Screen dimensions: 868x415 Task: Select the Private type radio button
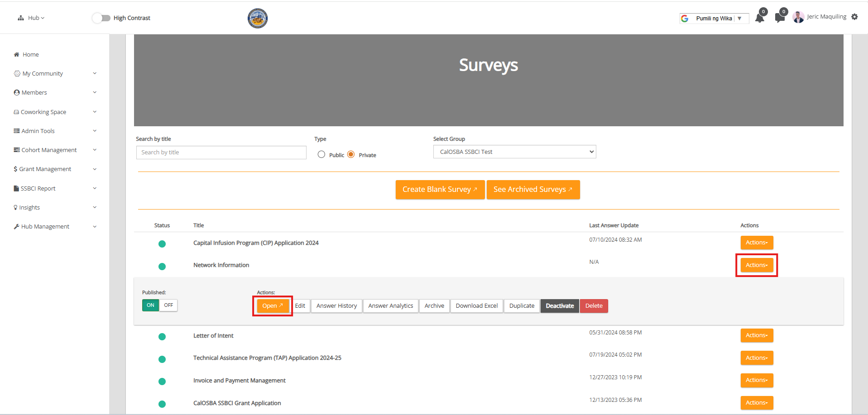pos(351,154)
